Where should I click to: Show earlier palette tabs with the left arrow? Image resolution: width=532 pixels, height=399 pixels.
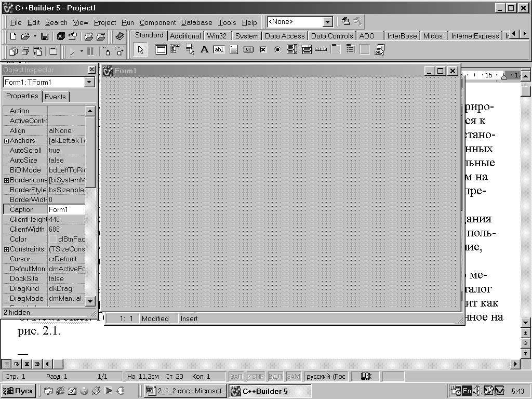click(514, 34)
